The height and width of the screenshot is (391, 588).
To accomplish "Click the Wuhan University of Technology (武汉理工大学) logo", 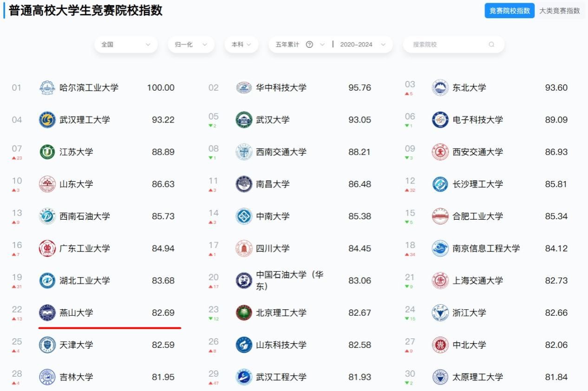I will (47, 120).
